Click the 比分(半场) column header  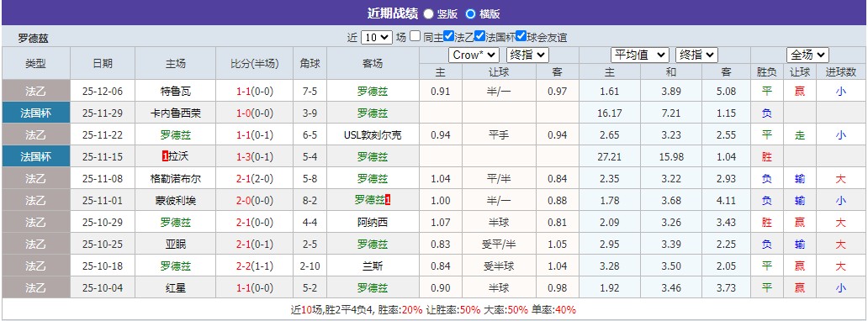pyautogui.click(x=255, y=64)
